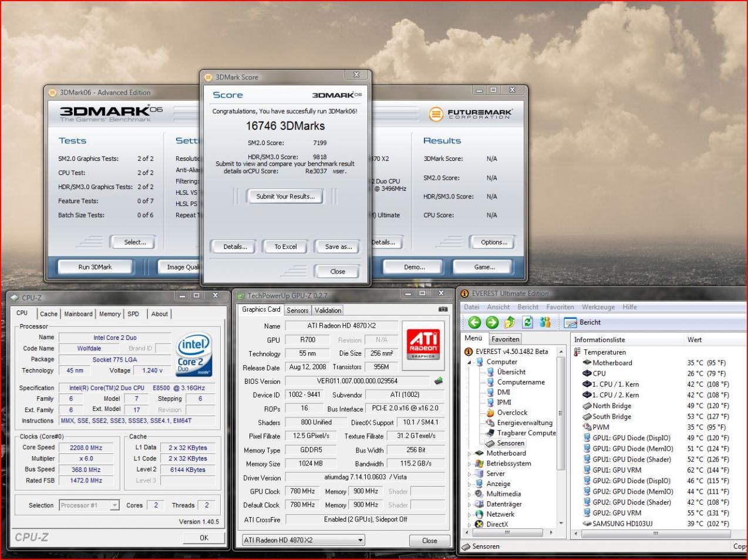Screen dimensions: 748x560
Task: Click the Netzwerk globe icon in EVEREST tree
Action: tap(480, 514)
